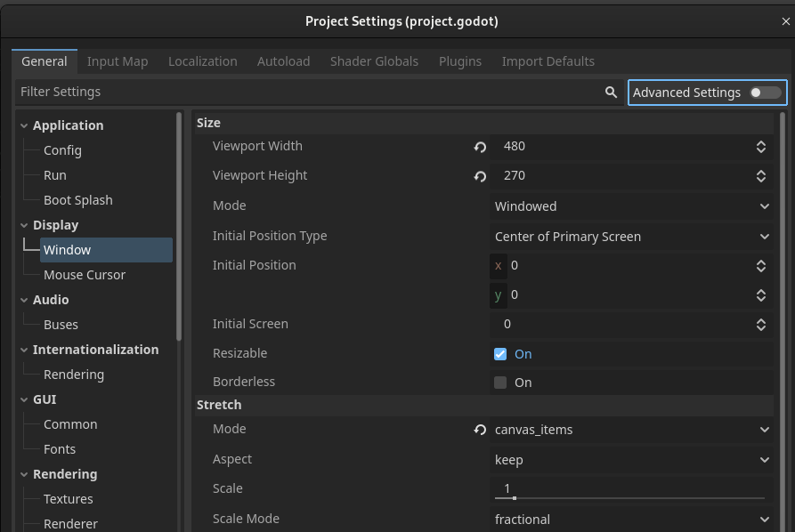Click Viewport Height stepper arrows

[x=760, y=176]
